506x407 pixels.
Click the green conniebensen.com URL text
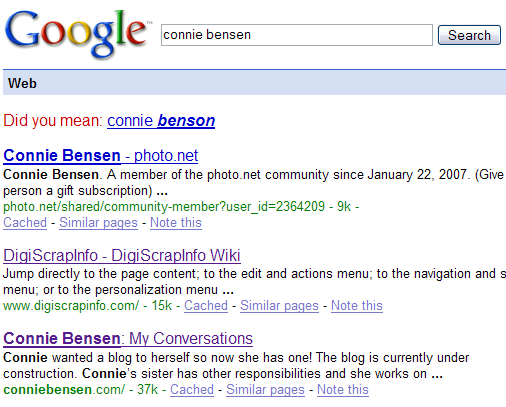click(64, 390)
